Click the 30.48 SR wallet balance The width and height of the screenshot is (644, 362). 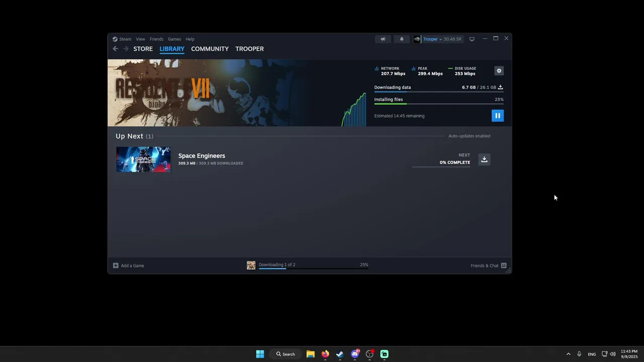tap(452, 39)
